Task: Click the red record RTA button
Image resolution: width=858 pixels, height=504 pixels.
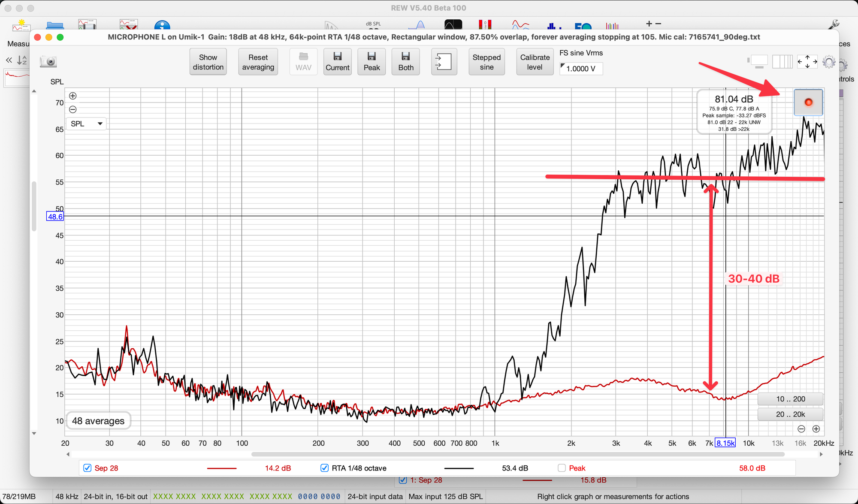Action: tap(808, 103)
